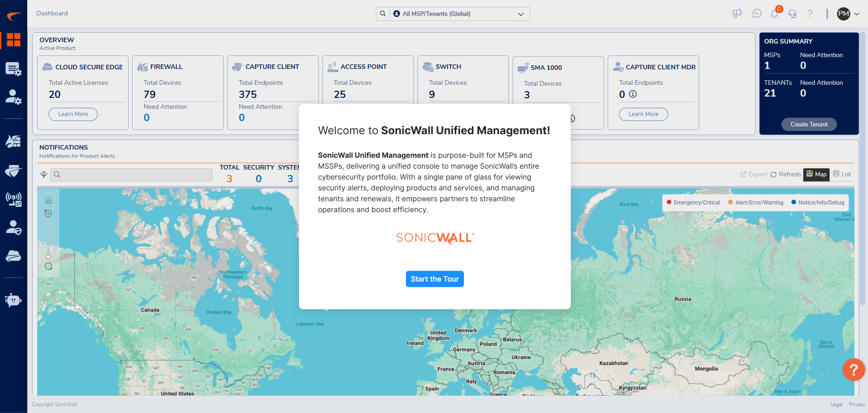Click the Dashboard grid icon in sidebar
Image resolution: width=868 pixels, height=413 pixels.
coord(14,40)
